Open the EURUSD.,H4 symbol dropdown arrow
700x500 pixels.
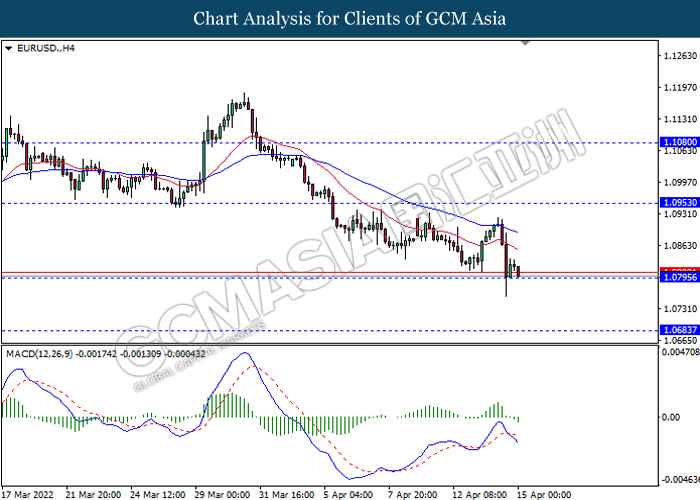point(8,48)
